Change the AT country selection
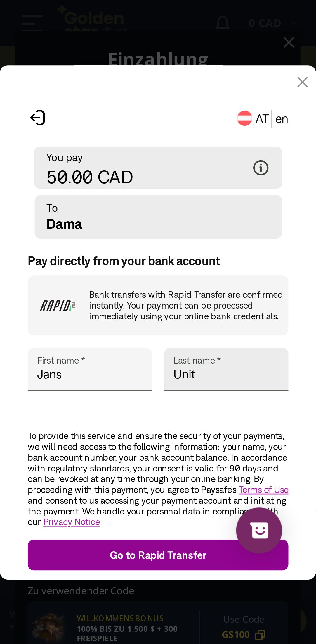 tap(262, 119)
